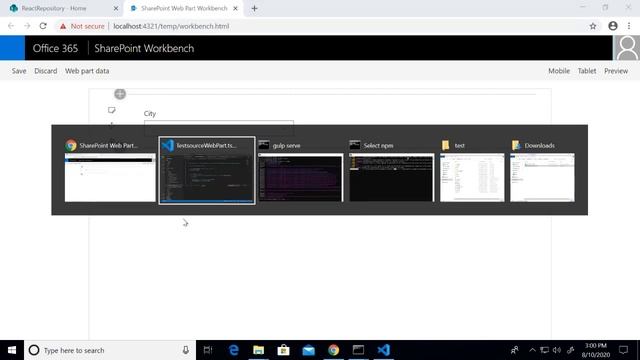Select the SharePoint Web Part Workbench tab
Screen dimensions: 640x360
[x=184, y=8]
